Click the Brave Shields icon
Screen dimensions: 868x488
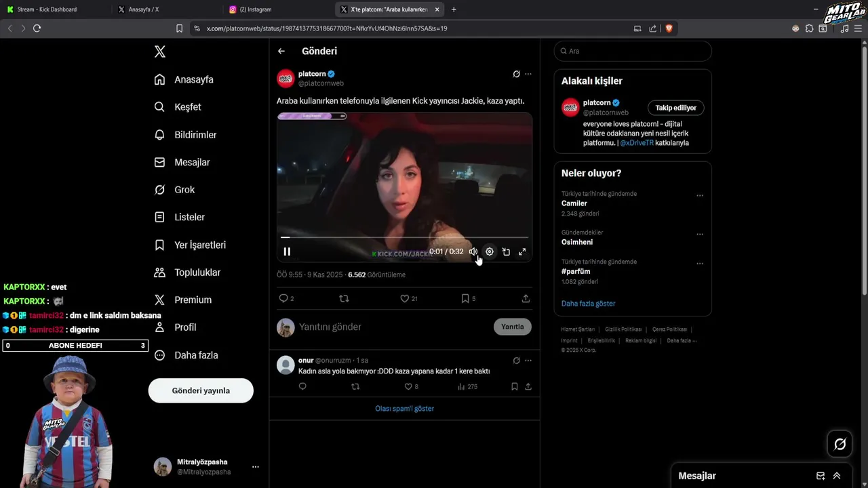point(669,28)
